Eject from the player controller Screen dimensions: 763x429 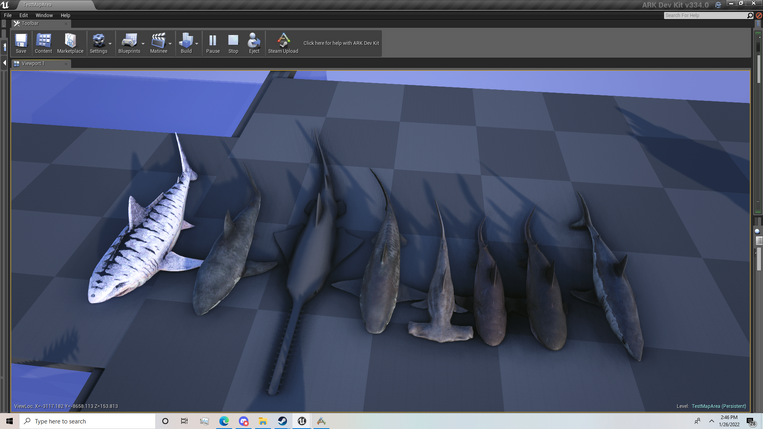[254, 43]
